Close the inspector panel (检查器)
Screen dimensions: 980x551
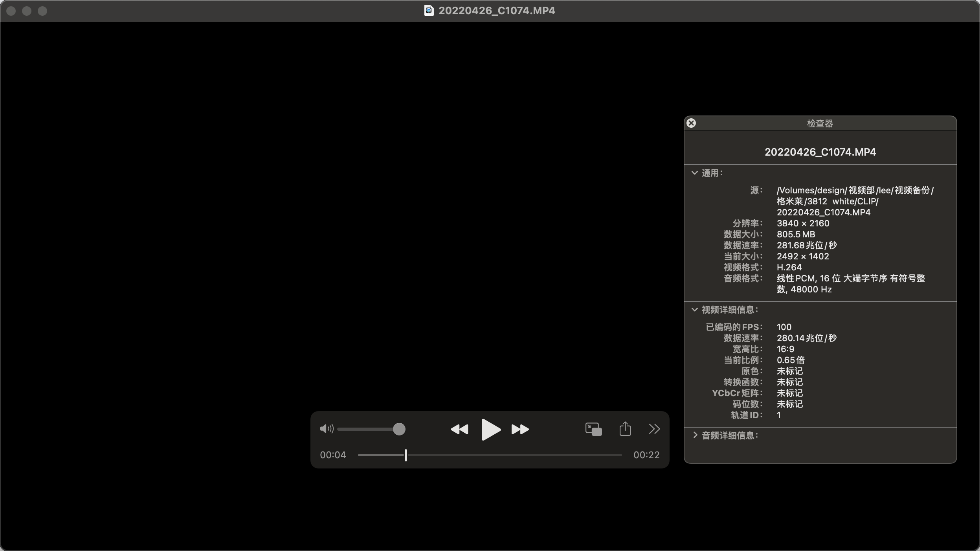691,123
